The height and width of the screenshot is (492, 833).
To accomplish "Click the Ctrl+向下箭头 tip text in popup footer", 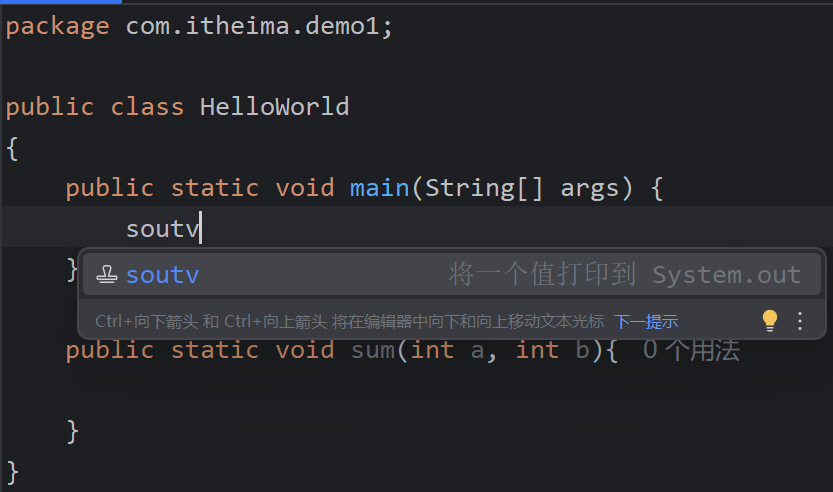I will pyautogui.click(x=350, y=321).
